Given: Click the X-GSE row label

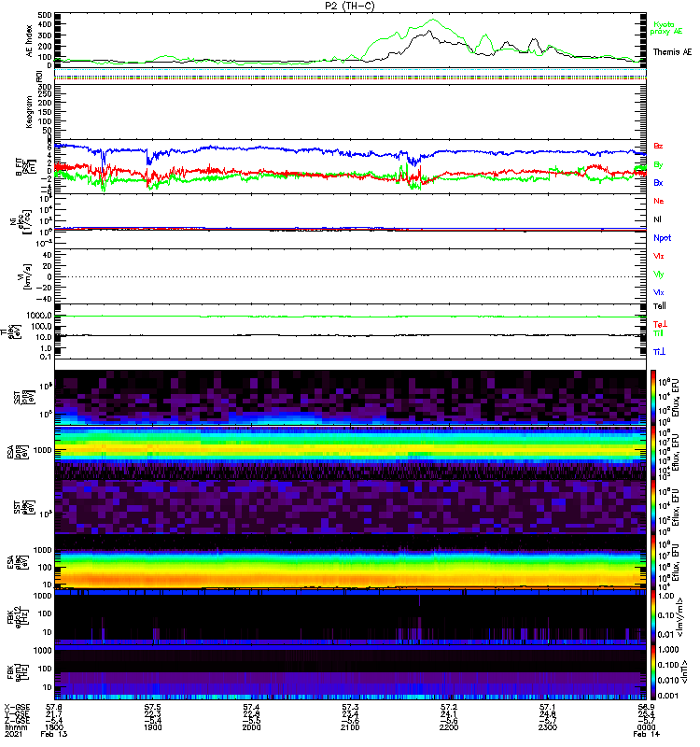Looking at the screenshot, I should [17, 707].
